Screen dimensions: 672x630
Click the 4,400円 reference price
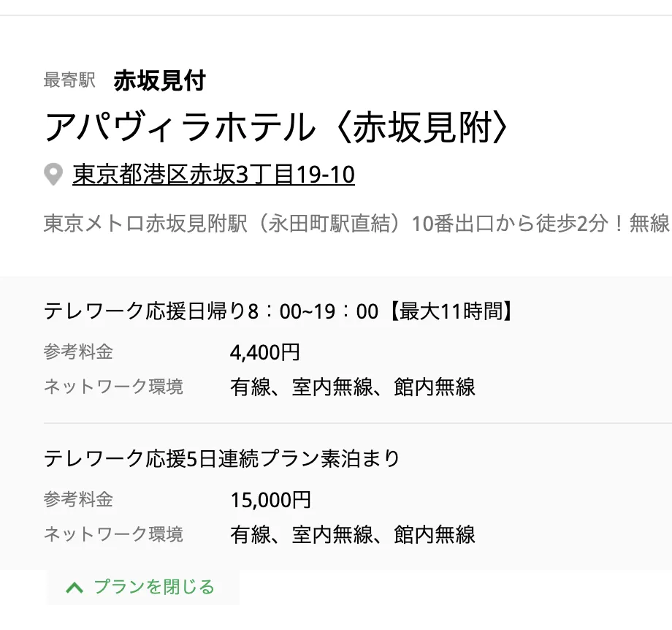[265, 352]
